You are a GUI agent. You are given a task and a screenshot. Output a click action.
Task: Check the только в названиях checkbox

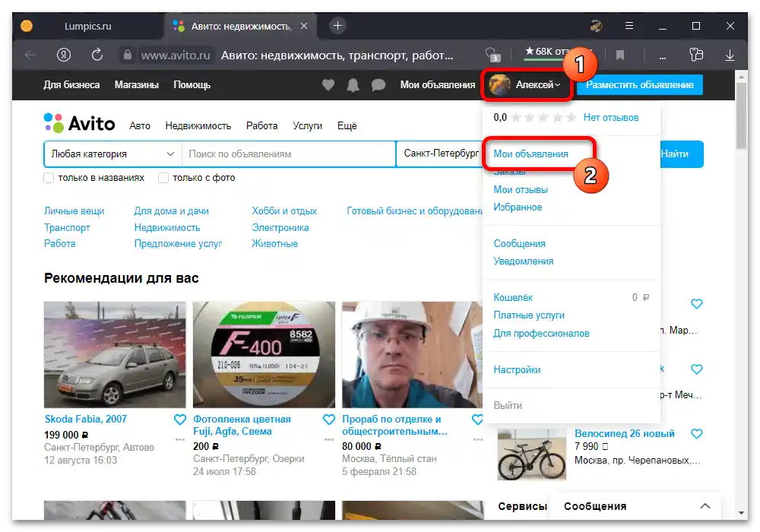pos(49,178)
